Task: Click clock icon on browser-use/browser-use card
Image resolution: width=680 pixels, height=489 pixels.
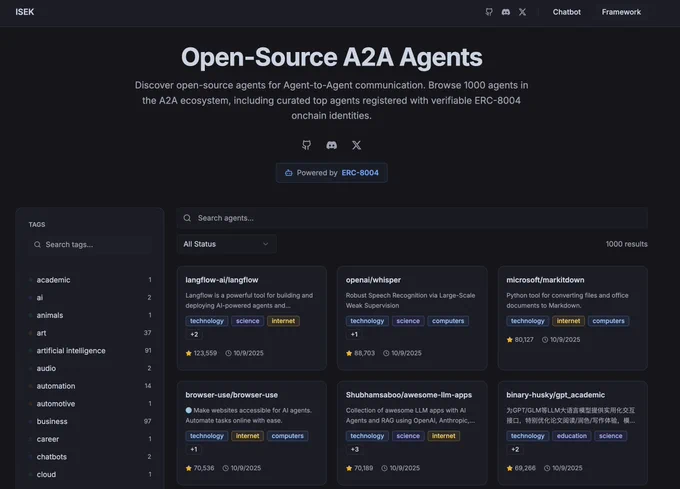Action: pyautogui.click(x=226, y=468)
